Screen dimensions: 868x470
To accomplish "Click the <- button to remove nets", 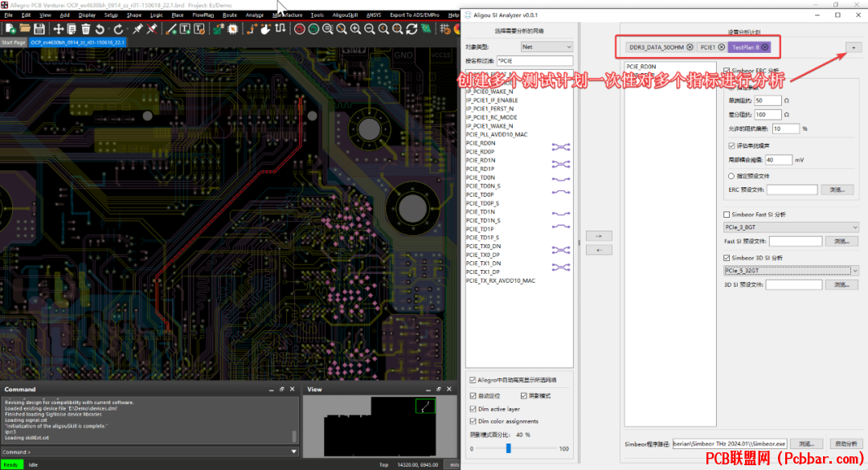I will click(x=599, y=250).
